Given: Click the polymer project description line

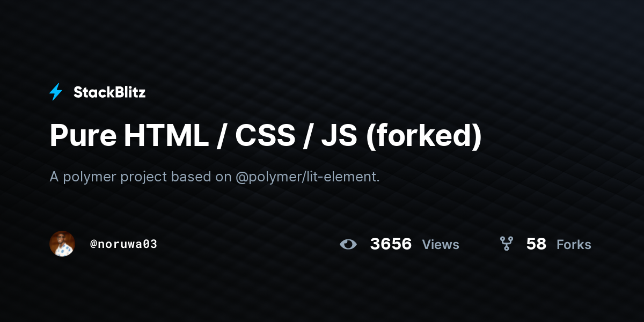Looking at the screenshot, I should tap(215, 177).
